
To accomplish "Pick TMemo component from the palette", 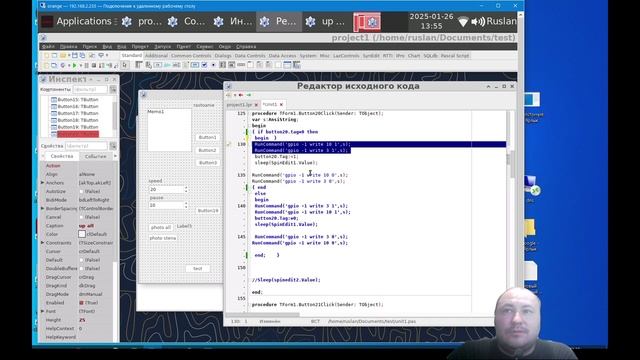I will pos(186,65).
